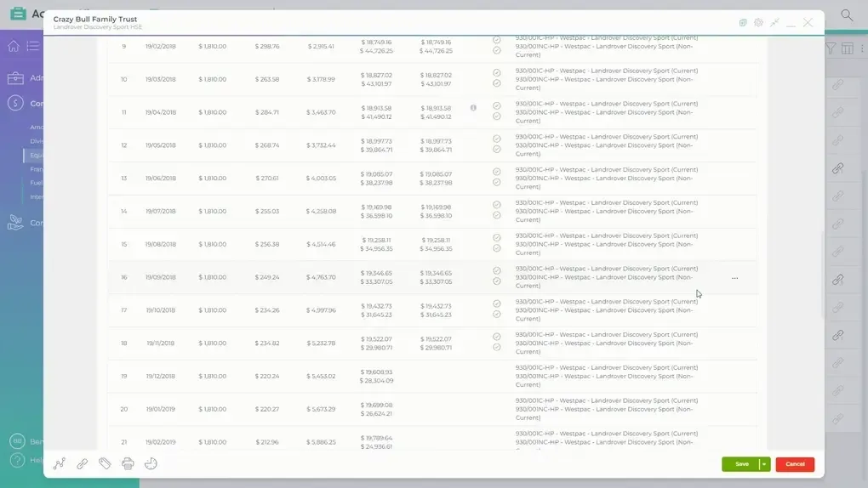
Task: Select the interest value $ 212.96
Action: (267, 442)
